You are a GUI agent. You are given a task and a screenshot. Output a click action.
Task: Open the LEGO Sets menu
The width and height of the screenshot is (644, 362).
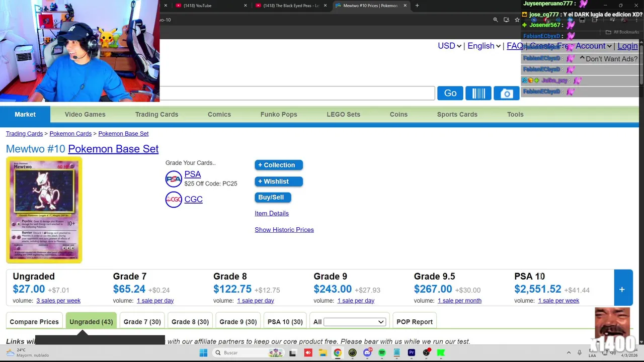pos(344,114)
